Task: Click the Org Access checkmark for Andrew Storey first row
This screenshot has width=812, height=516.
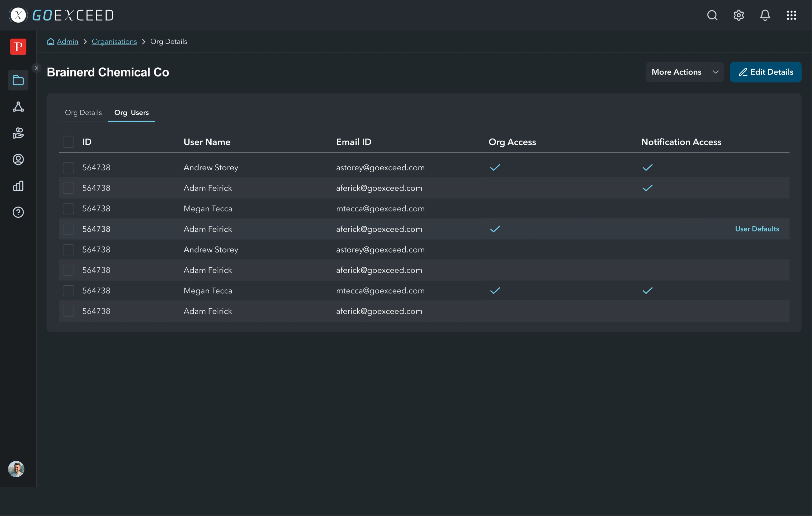Action: tap(495, 167)
